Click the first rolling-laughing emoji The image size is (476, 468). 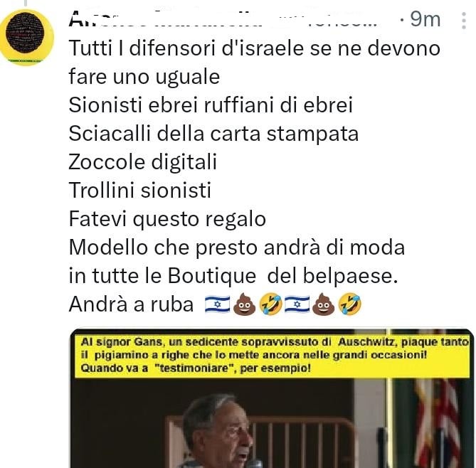271,304
